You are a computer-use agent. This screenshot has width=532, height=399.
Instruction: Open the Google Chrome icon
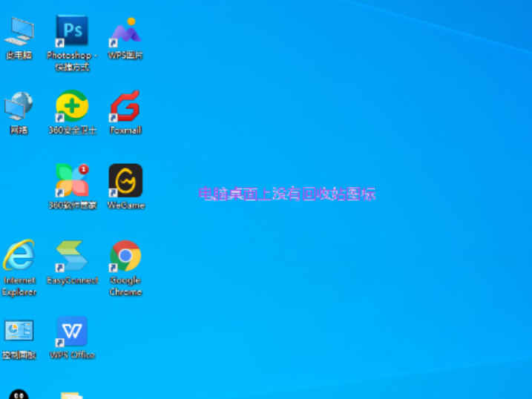tap(125, 256)
